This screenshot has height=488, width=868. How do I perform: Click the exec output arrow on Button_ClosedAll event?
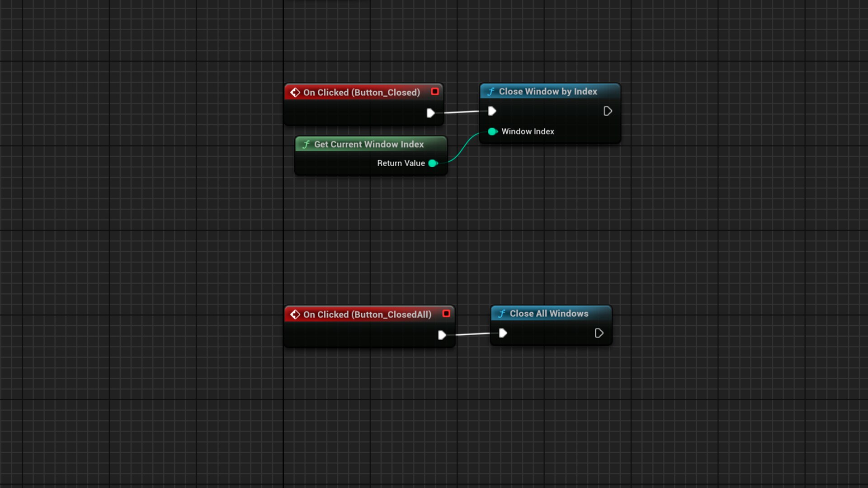pyautogui.click(x=442, y=335)
